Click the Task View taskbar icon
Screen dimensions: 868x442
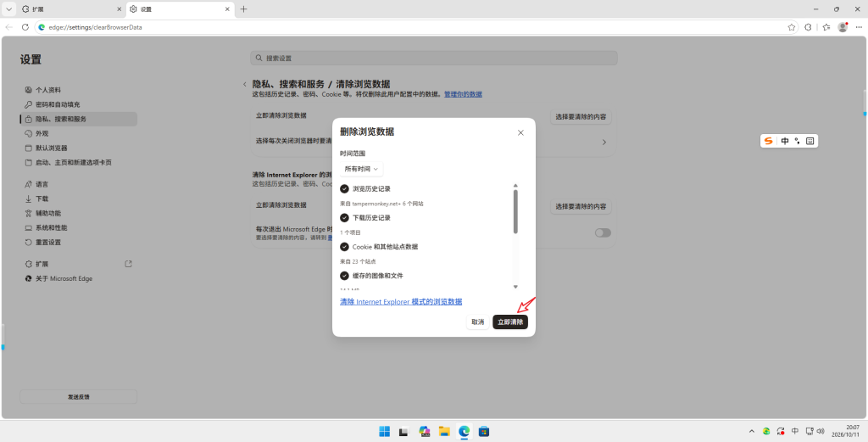click(404, 431)
